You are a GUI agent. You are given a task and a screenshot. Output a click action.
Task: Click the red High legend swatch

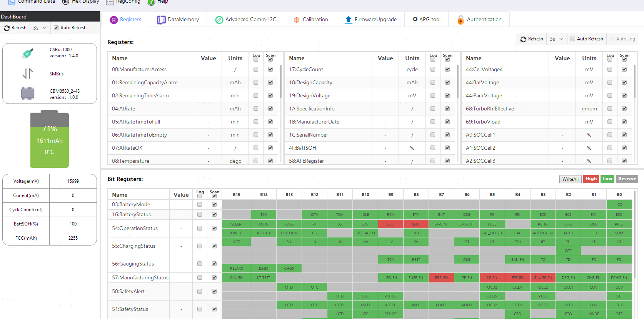click(x=591, y=179)
